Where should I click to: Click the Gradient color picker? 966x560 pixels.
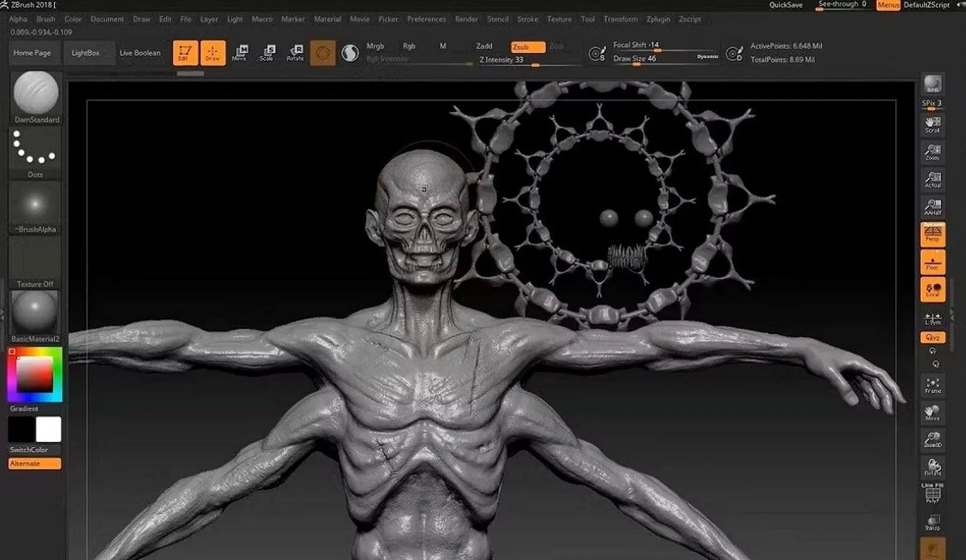[34, 374]
